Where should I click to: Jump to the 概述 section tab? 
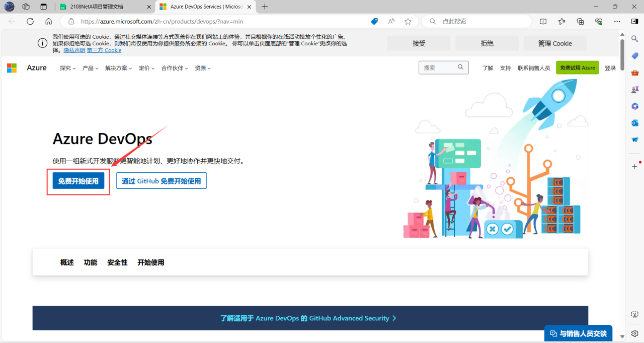67,262
